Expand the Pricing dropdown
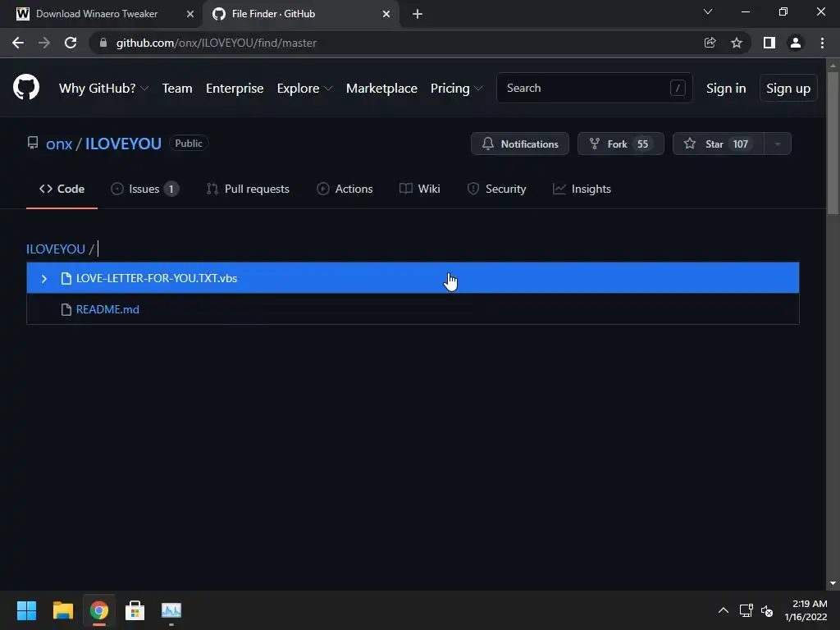840x630 pixels. point(456,89)
